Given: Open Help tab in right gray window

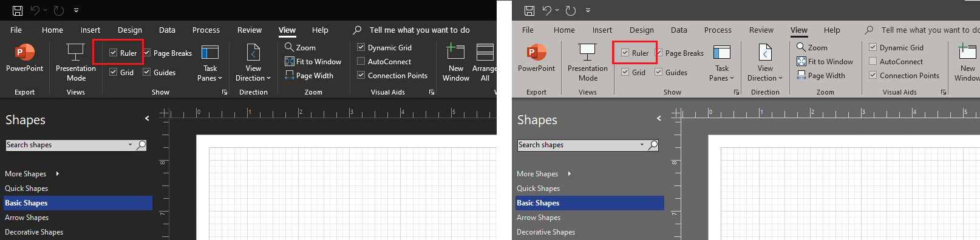Looking at the screenshot, I should click(832, 30).
